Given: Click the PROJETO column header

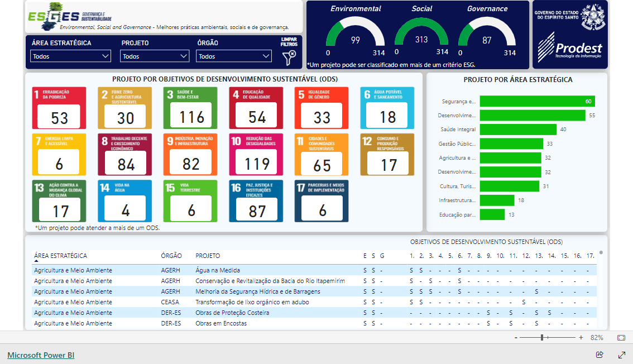Looking at the screenshot, I should pyautogui.click(x=208, y=256).
